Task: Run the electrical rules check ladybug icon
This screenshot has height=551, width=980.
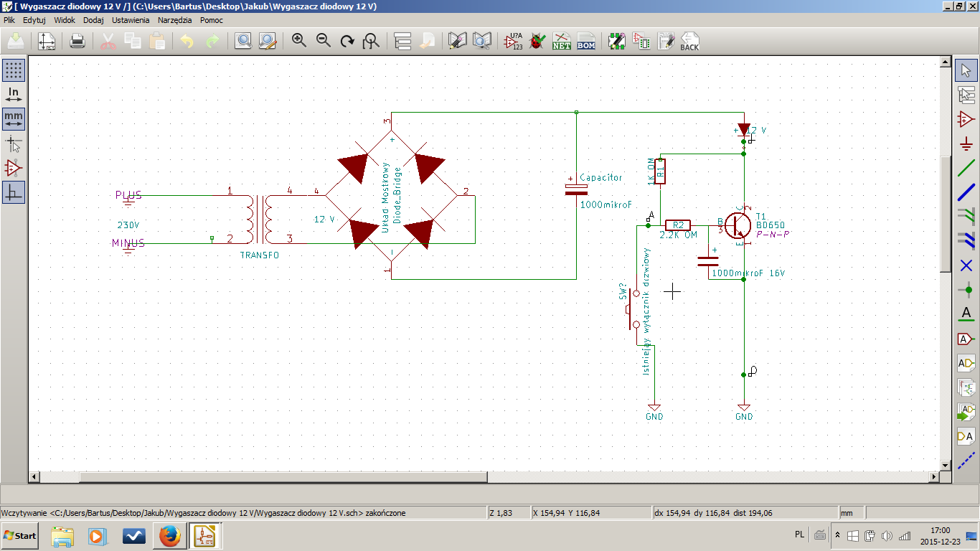Action: click(x=537, y=41)
